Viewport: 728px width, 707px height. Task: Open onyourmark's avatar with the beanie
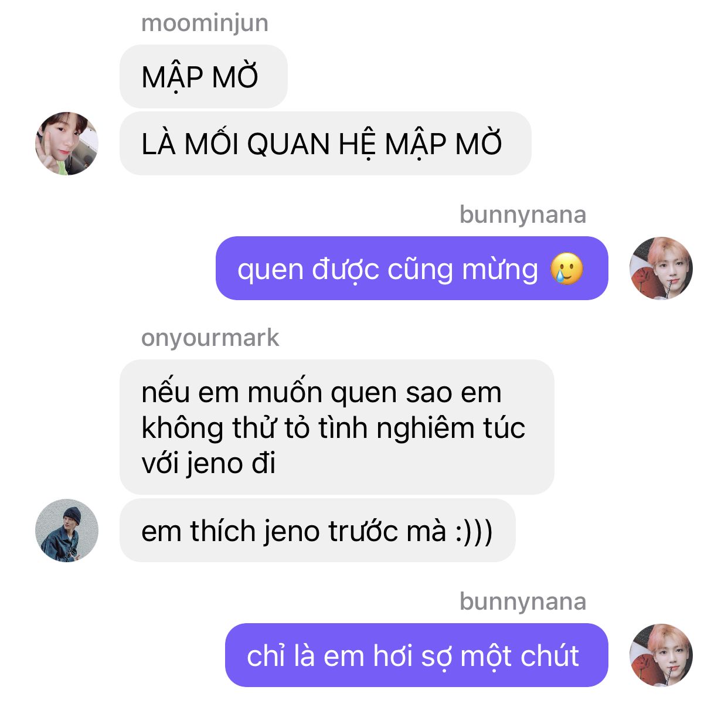pos(67,531)
